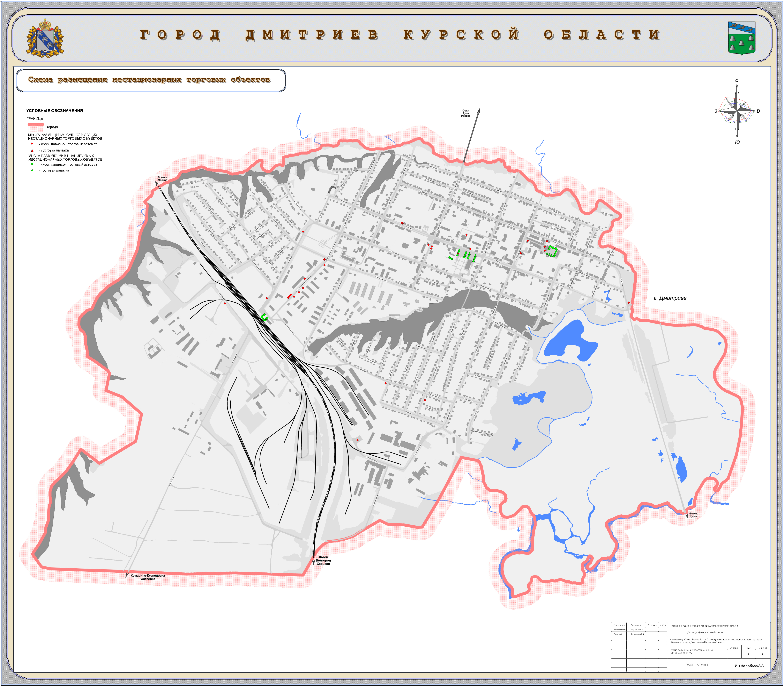This screenshot has height=686, width=784.
Task: Click the red triangle symbol in the legend
Action: pos(32,150)
